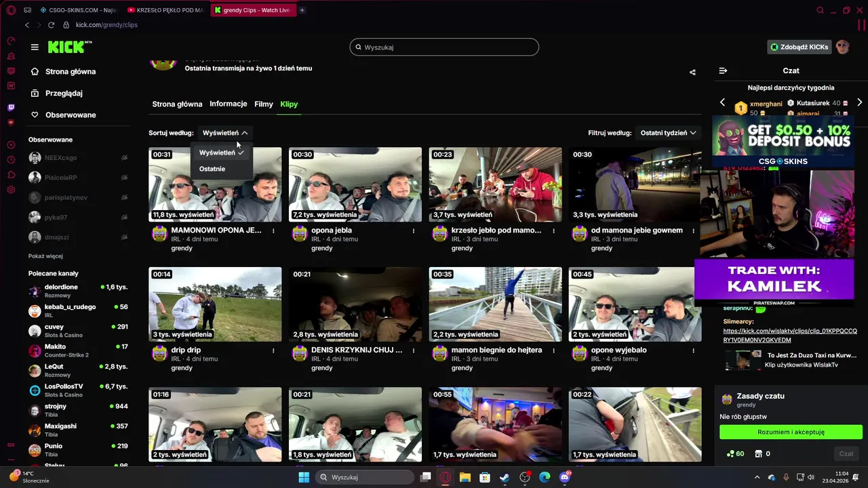Open three-dot menu for DENIS KRZYKNIJ clip

click(x=414, y=350)
